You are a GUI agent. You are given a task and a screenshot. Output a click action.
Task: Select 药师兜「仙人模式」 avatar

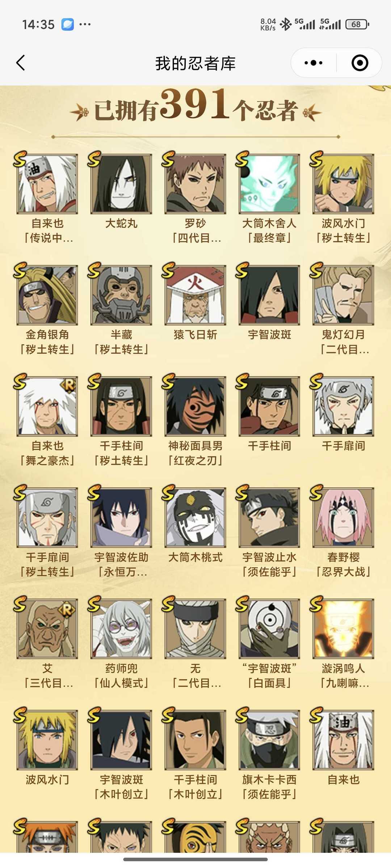tap(121, 629)
